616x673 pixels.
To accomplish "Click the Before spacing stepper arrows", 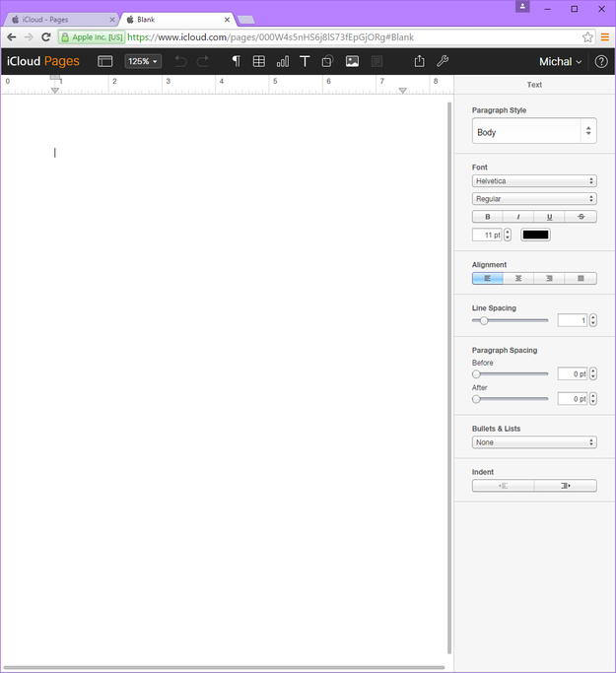I will click(x=592, y=373).
